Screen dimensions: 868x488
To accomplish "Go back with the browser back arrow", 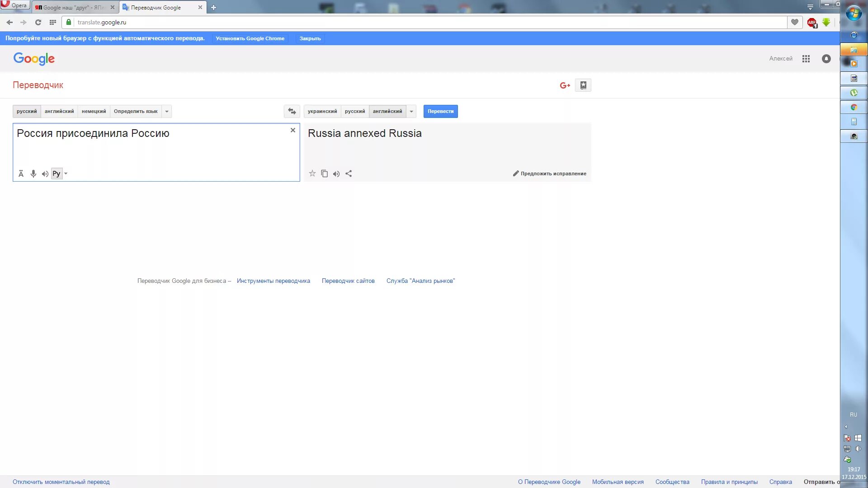I will point(9,22).
